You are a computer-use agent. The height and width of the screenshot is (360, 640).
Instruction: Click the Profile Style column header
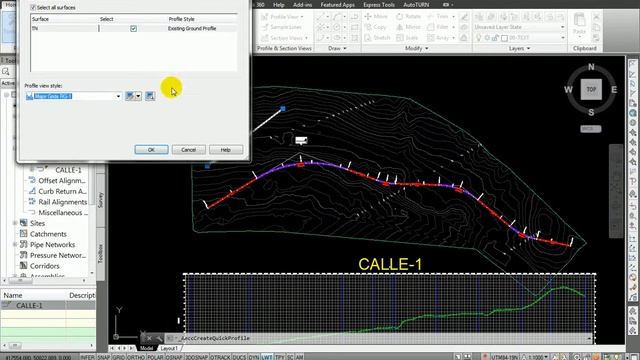coord(182,19)
